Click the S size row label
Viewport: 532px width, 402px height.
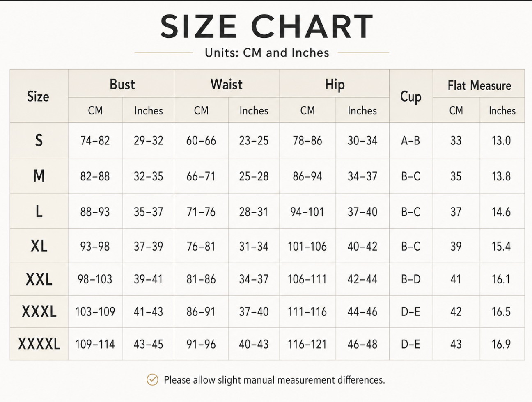click(x=39, y=140)
